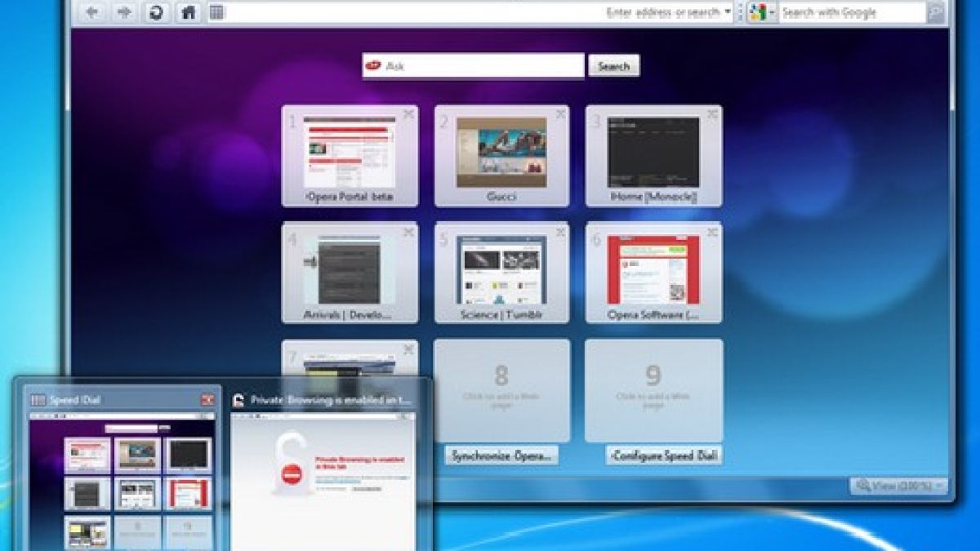This screenshot has height=551, width=980.
Task: Open Speed Dial 5 Science | Tumblr thumbnail
Action: tap(501, 273)
